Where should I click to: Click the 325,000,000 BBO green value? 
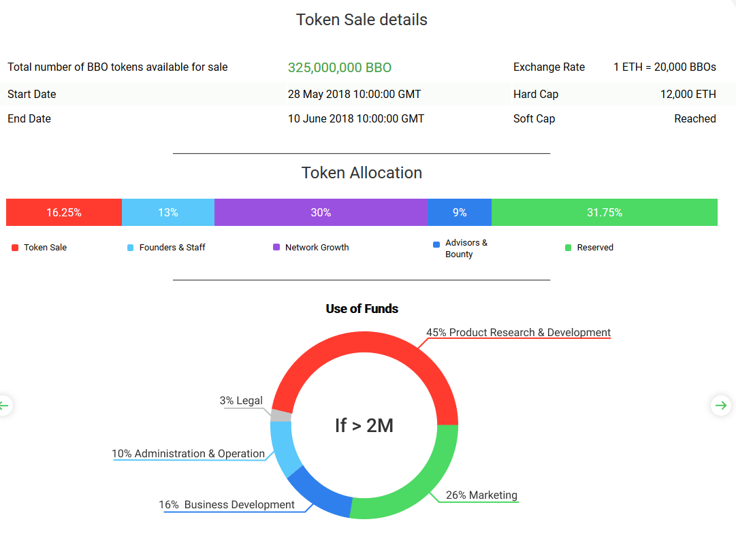pos(340,67)
